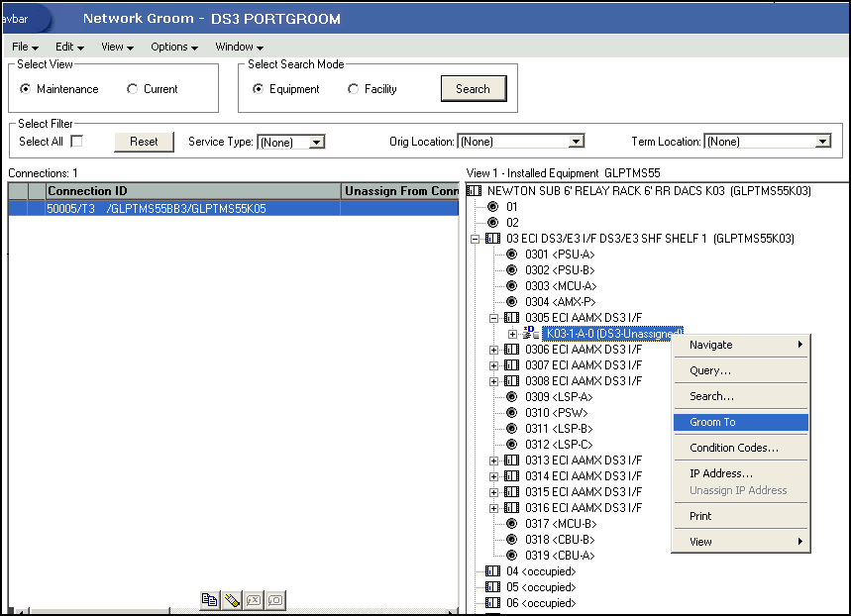Screen dimensions: 851x616
Task: Expand the 0306 ECI AAMX DS3 I/F node
Action: coord(494,349)
